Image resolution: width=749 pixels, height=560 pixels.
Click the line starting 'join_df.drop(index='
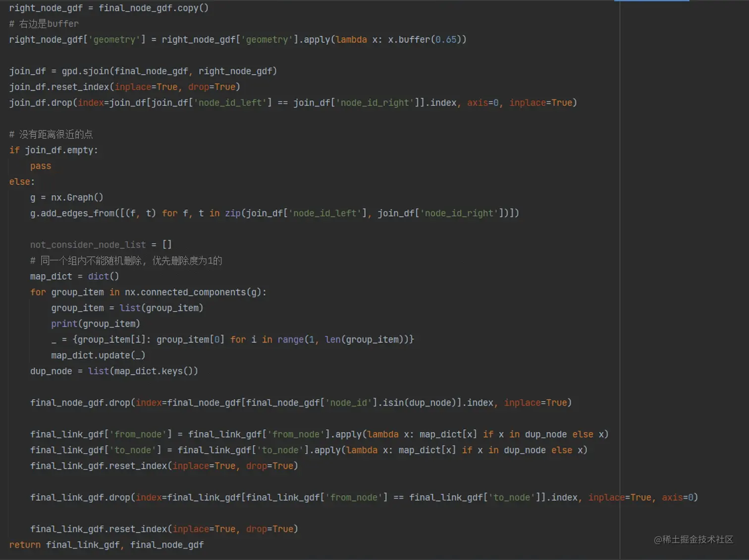click(x=293, y=103)
